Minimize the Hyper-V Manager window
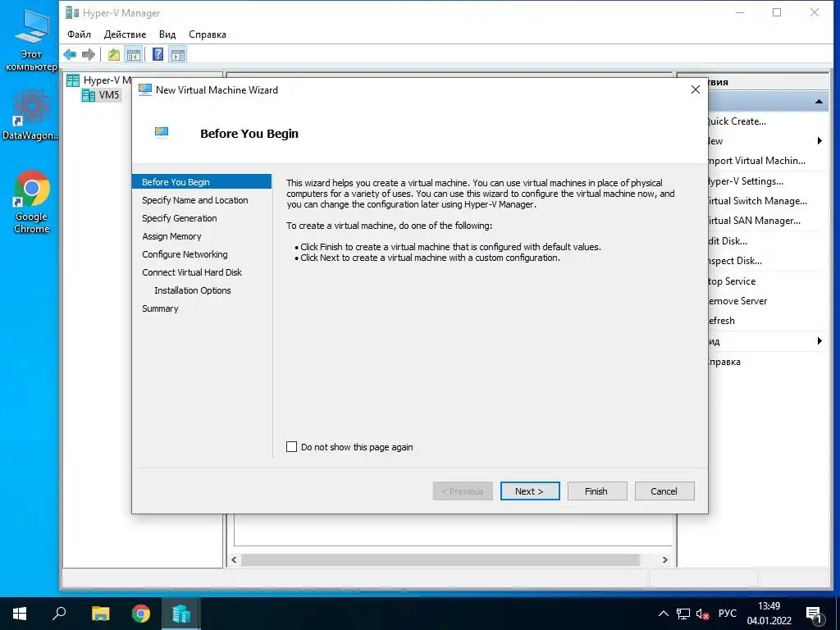 [740, 13]
